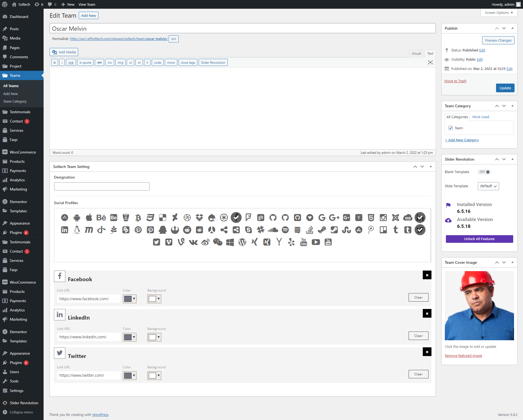
Task: Remove the LinkedIn profile with X
Action: [427, 314]
